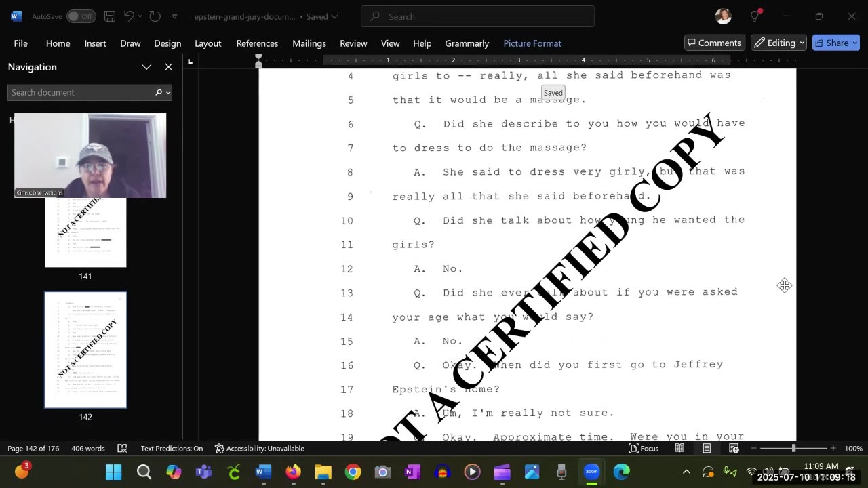Close the Navigation pane
Viewport: 868px width, 488px height.
[x=168, y=67]
